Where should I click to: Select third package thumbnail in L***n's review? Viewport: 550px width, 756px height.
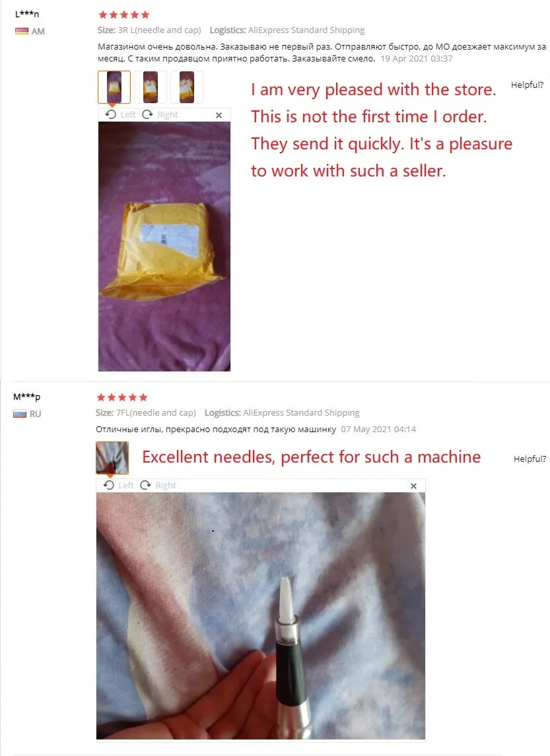click(186, 87)
